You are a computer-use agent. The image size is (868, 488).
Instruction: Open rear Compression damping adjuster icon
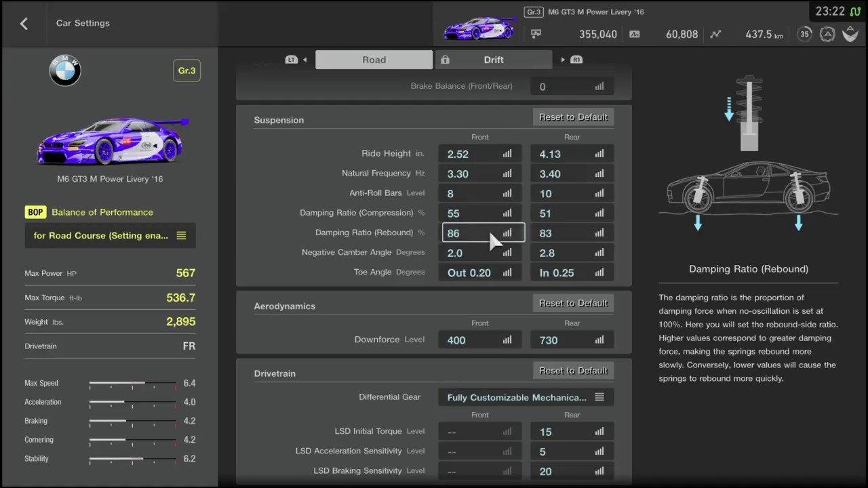(599, 213)
